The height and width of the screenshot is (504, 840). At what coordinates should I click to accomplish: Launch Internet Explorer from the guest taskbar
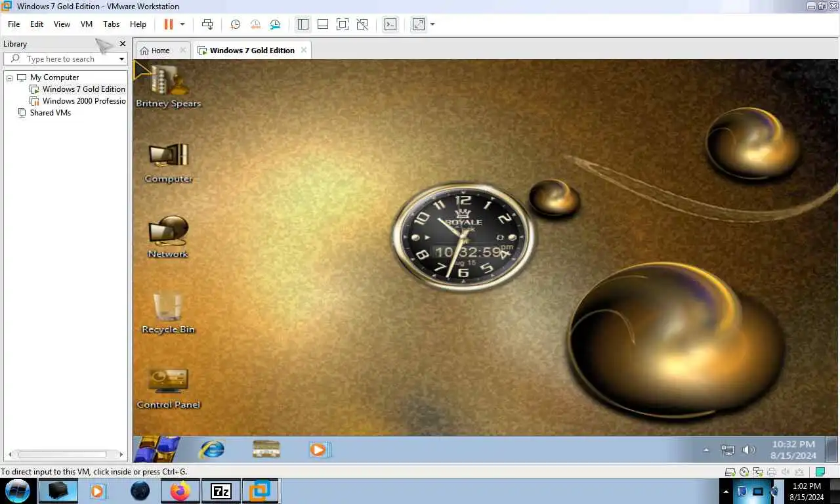[x=211, y=450]
